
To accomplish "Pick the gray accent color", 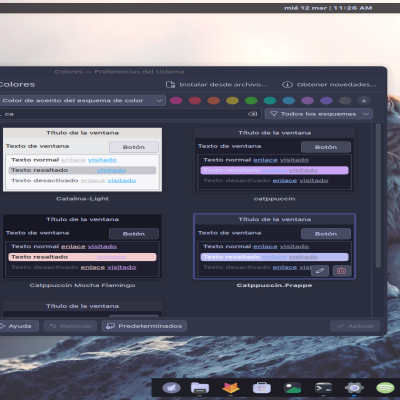I will pos(345,100).
